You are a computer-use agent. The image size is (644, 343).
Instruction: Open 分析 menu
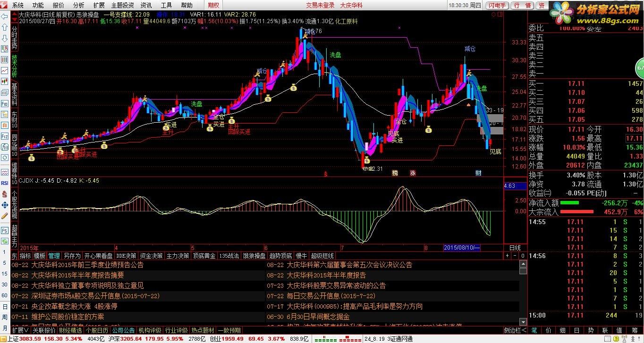click(79, 5)
